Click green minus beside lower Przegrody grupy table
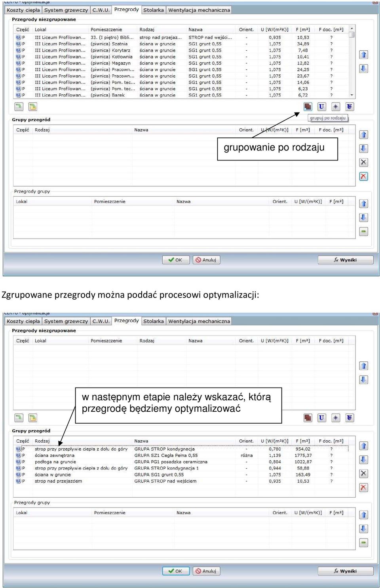The height and width of the screenshot is (588, 380). click(364, 542)
